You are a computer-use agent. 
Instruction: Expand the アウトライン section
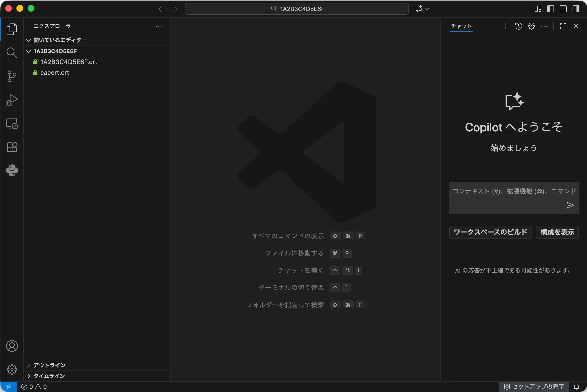point(49,365)
